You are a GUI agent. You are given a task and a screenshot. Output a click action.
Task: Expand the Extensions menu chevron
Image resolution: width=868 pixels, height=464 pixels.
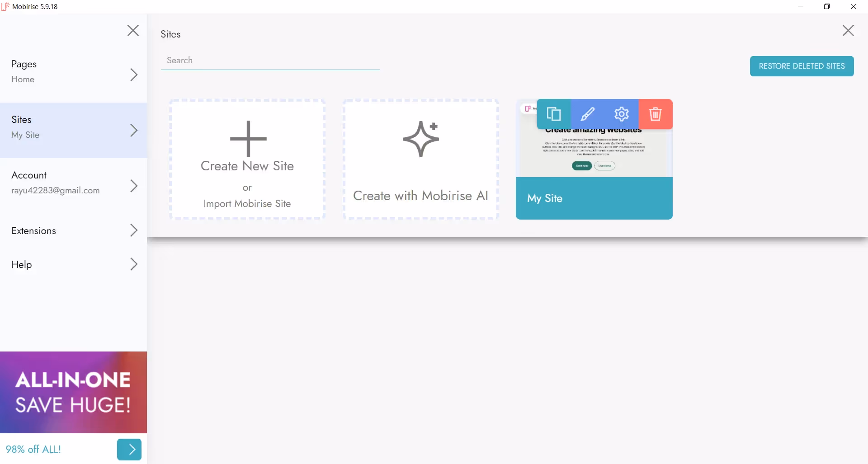(134, 230)
